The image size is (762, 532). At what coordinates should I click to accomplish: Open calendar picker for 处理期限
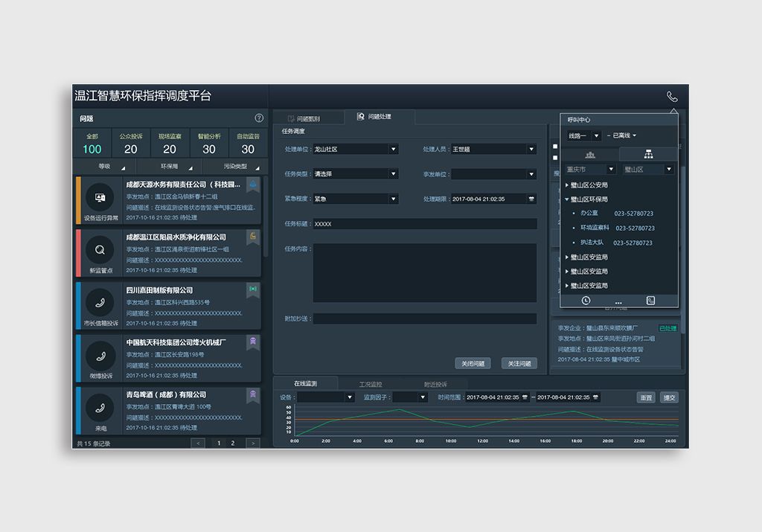pyautogui.click(x=531, y=199)
